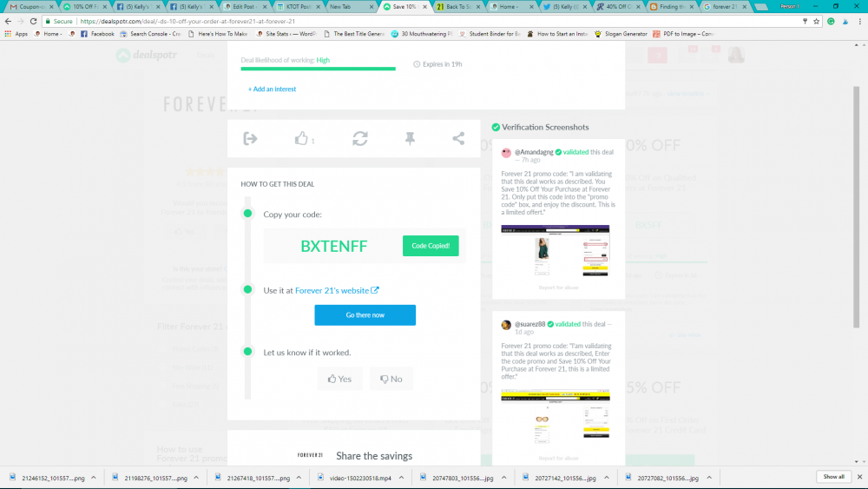The width and height of the screenshot is (868, 489).
Task: Open @Amandagng profile link
Action: click(x=534, y=152)
